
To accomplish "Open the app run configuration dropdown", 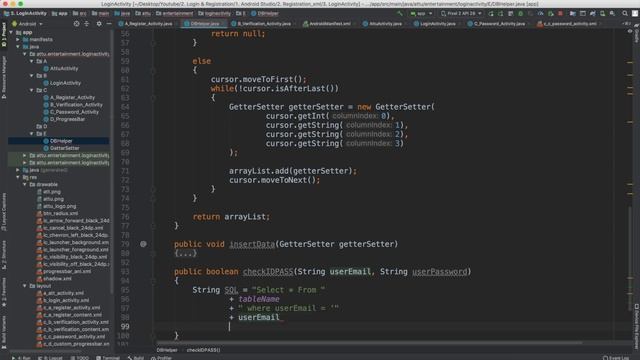I will pos(421,13).
